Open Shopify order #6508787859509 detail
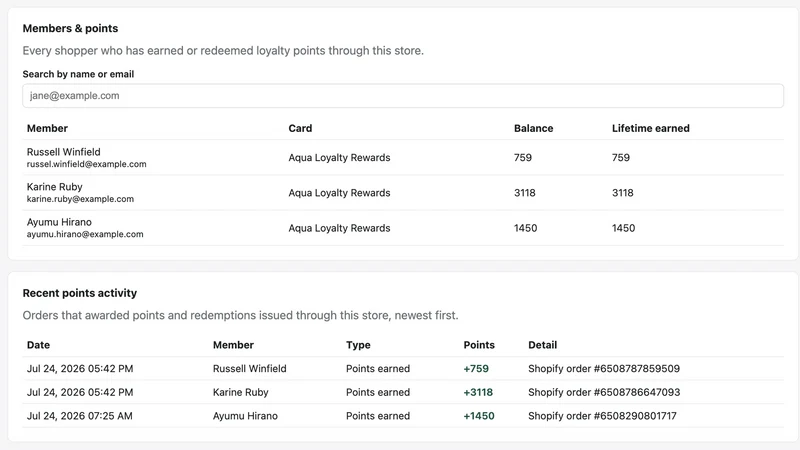 604,368
